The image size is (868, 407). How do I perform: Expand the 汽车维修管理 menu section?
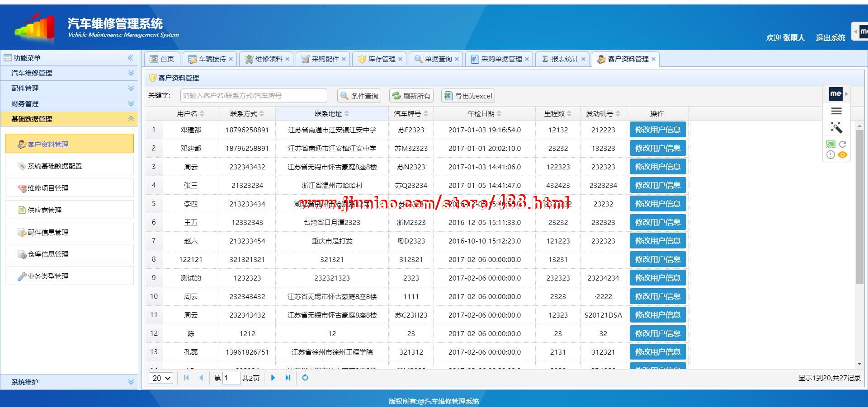click(69, 73)
